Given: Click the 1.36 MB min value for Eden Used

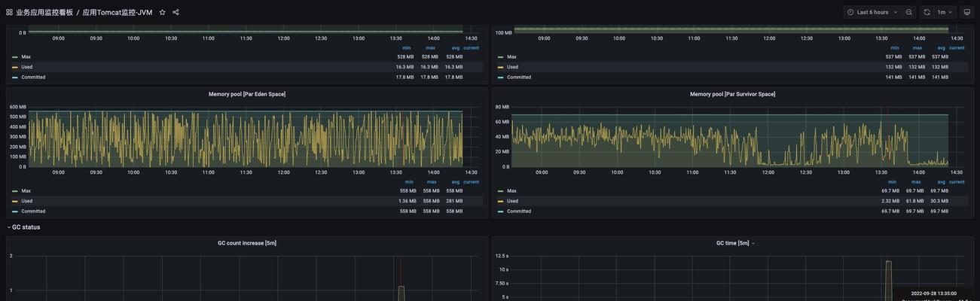Looking at the screenshot, I should point(408,201).
